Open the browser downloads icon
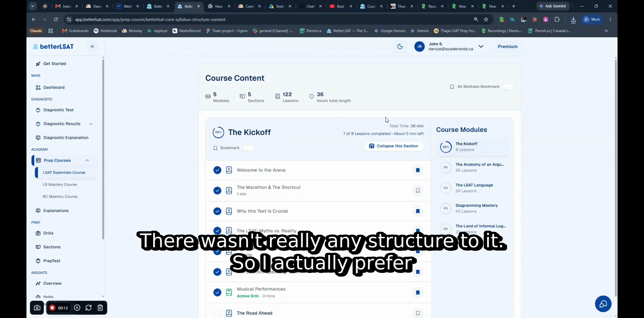Image resolution: width=644 pixels, height=318 pixels. point(573,19)
